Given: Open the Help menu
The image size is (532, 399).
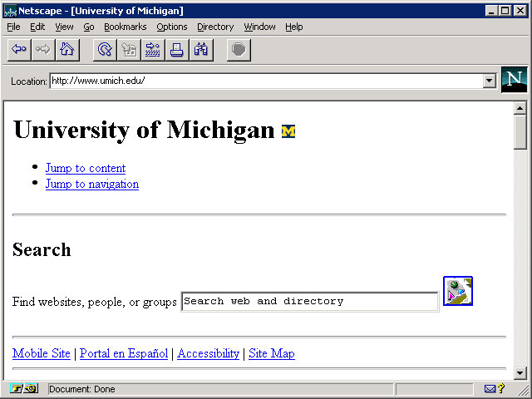Looking at the screenshot, I should [x=293, y=27].
